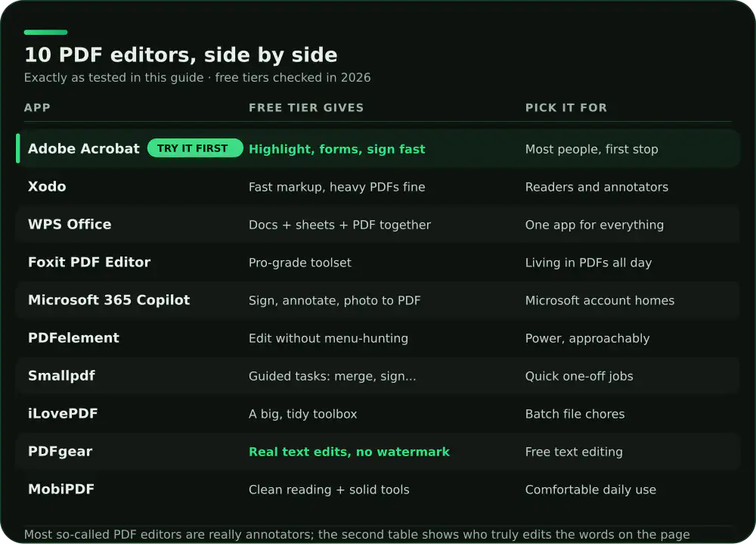The height and width of the screenshot is (544, 756).
Task: Select the Foxit PDF Editor name
Action: pyautogui.click(x=89, y=262)
